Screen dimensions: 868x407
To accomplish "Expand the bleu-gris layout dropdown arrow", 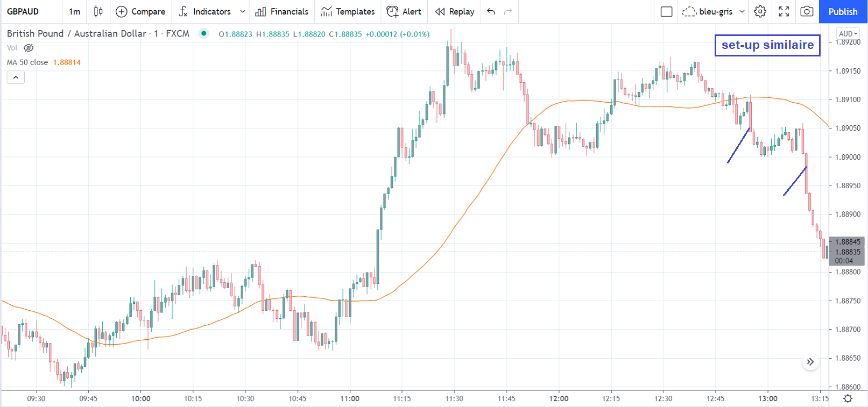I will click(x=742, y=11).
